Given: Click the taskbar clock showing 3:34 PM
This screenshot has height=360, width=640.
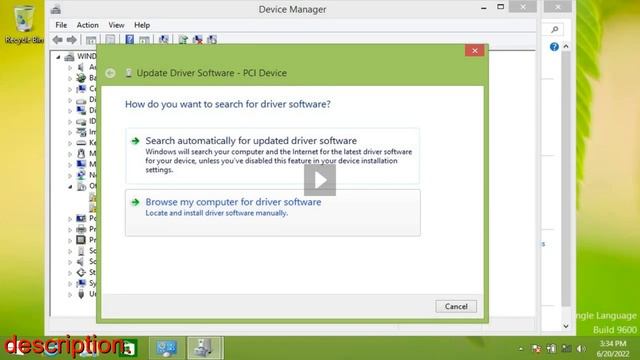Looking at the screenshot, I should click(612, 349).
